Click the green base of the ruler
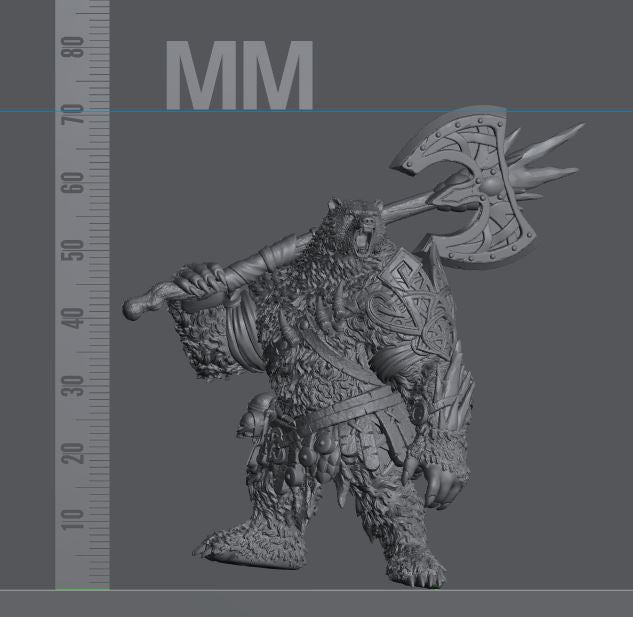 (81, 589)
